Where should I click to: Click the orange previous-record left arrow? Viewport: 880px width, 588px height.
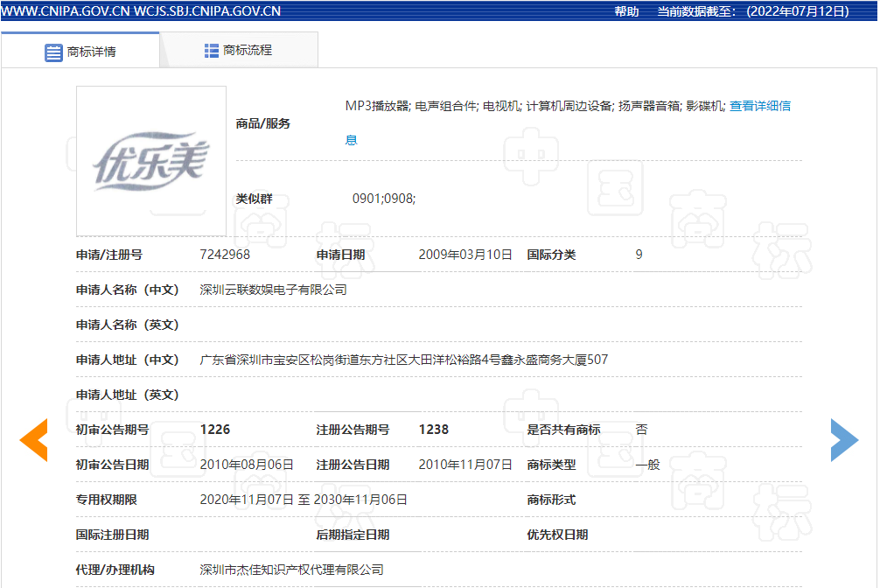34,440
